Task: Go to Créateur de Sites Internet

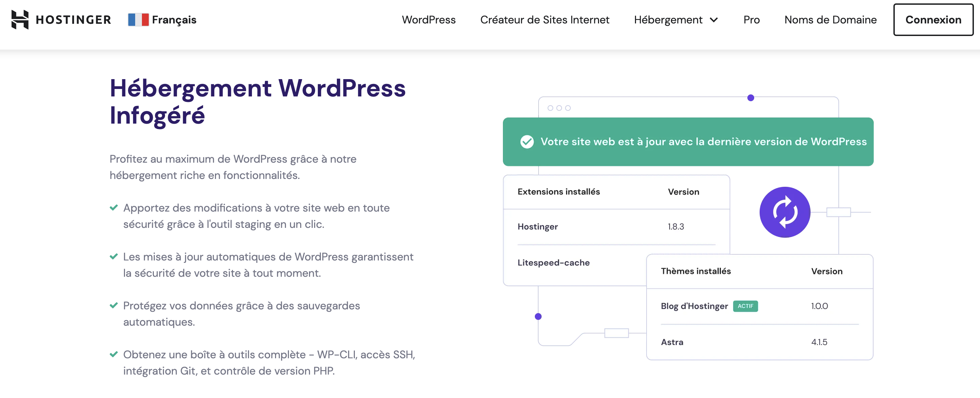Action: (x=544, y=19)
